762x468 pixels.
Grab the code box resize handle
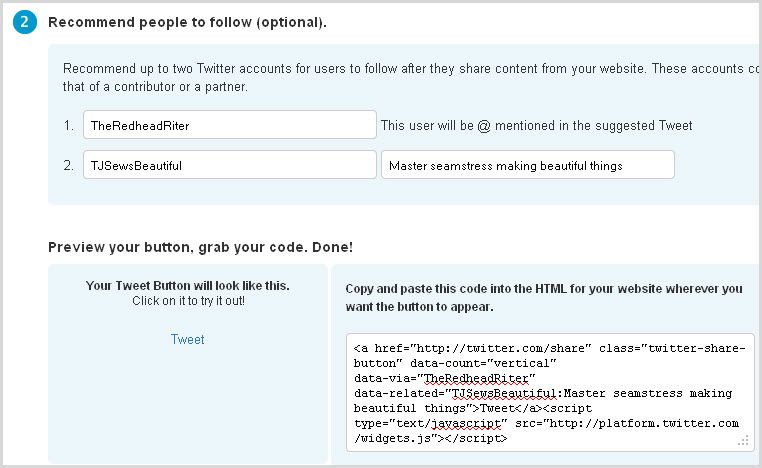coord(743,440)
